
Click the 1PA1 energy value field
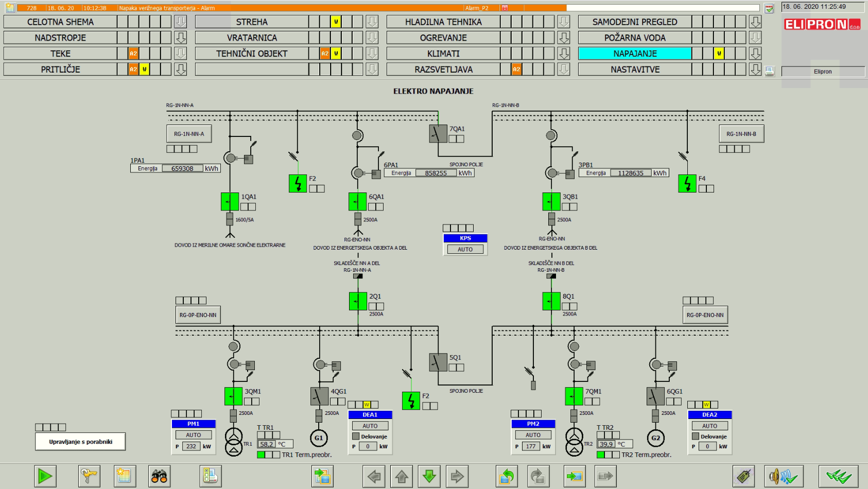(182, 168)
